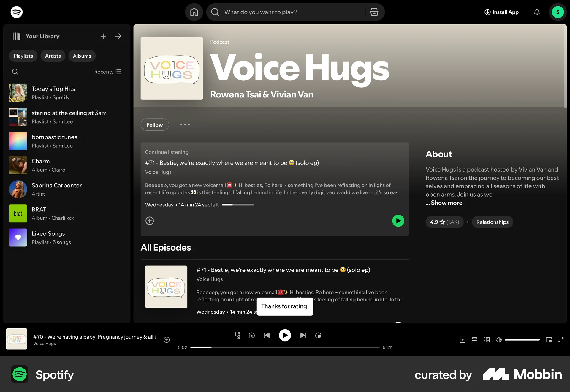Open the Home page

tap(194, 12)
